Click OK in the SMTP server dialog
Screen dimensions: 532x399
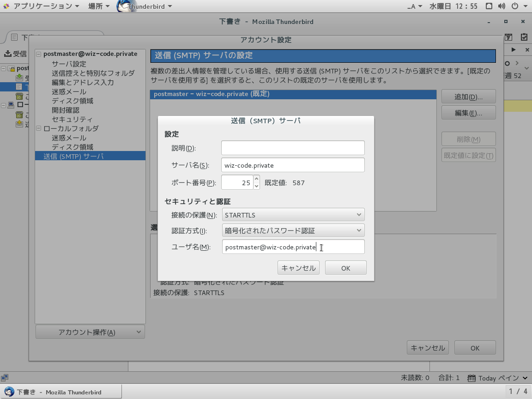[x=345, y=268]
